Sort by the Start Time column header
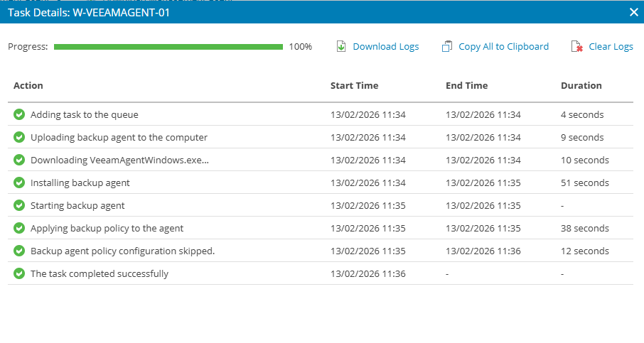The width and height of the screenshot is (644, 343). coord(354,85)
